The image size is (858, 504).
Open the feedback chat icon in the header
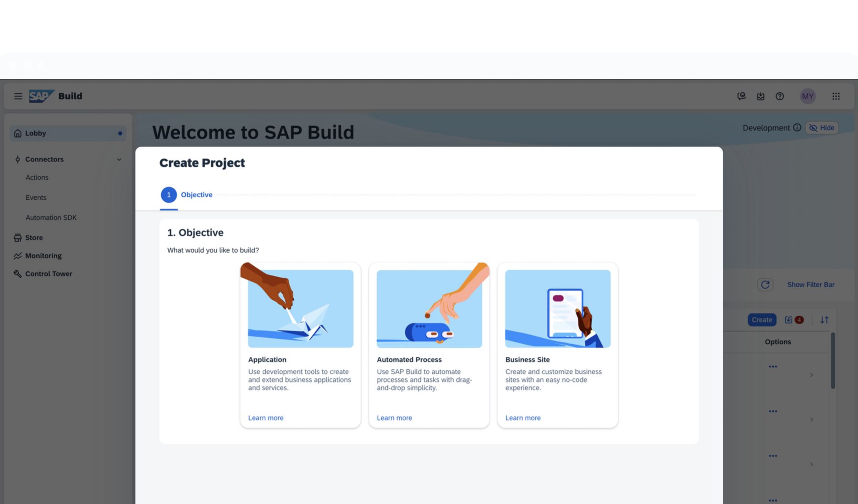(742, 96)
